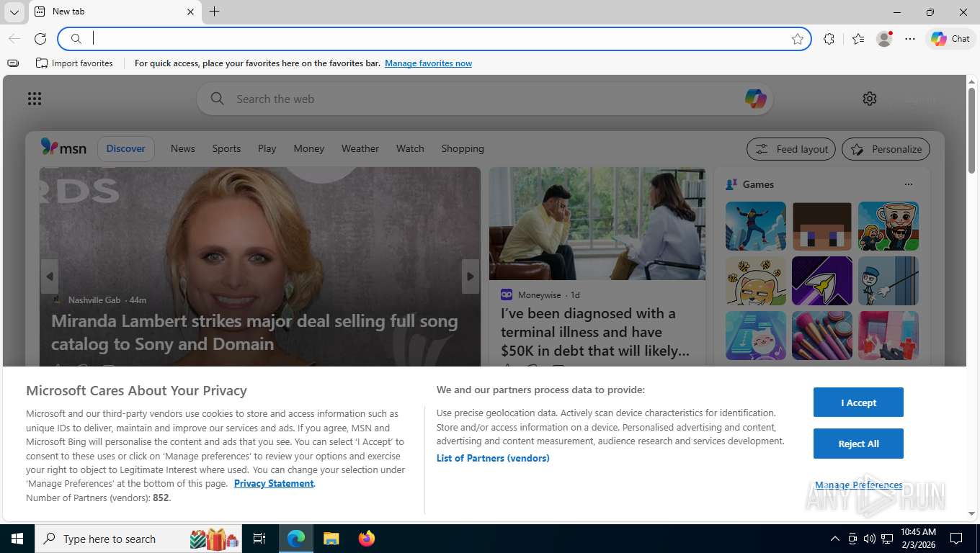This screenshot has height=553, width=980.
Task: Select the Weather tab
Action: click(x=360, y=148)
